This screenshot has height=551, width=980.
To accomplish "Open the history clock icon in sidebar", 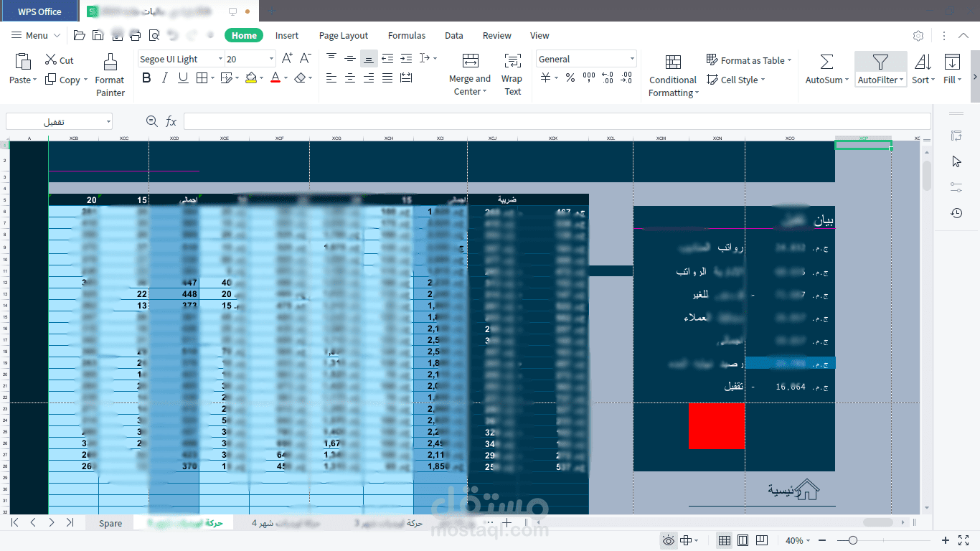I will click(956, 213).
